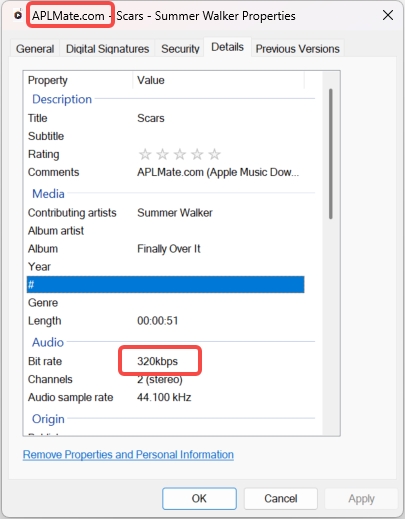Select the Genre property row

tap(165, 303)
